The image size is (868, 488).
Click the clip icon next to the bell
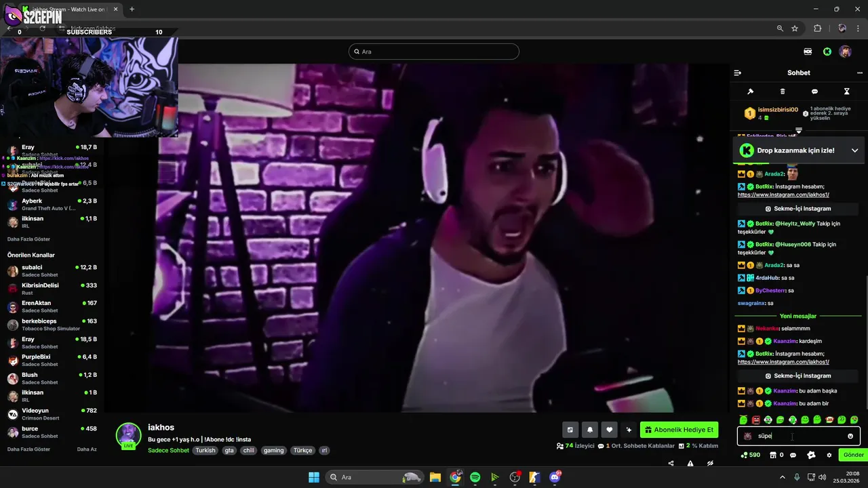pos(570,430)
